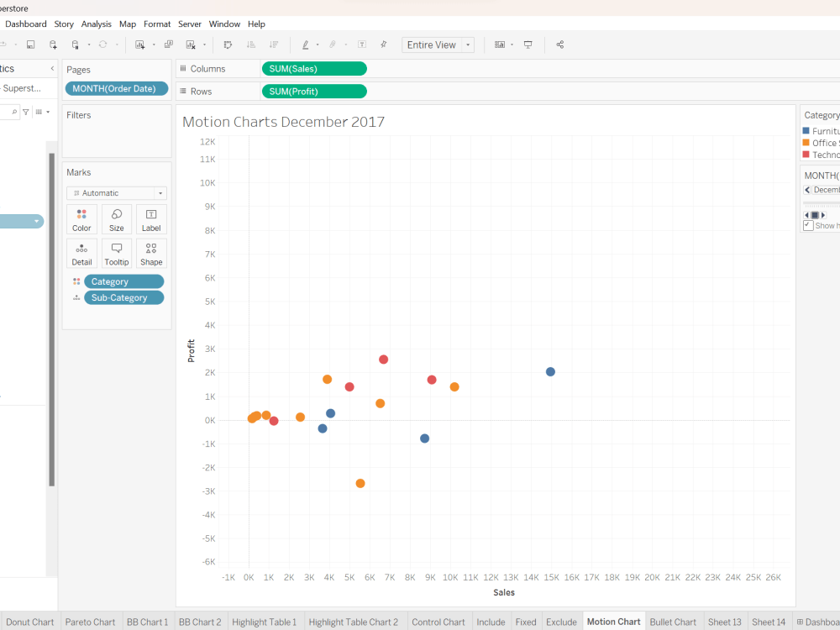Open the Label marks option
This screenshot has height=630, width=840.
151,219
